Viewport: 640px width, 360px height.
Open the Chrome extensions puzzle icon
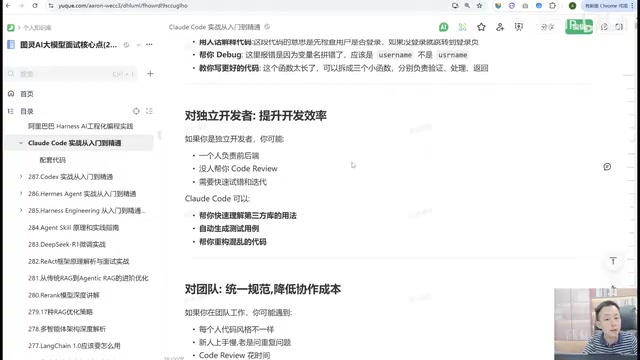click(553, 6)
